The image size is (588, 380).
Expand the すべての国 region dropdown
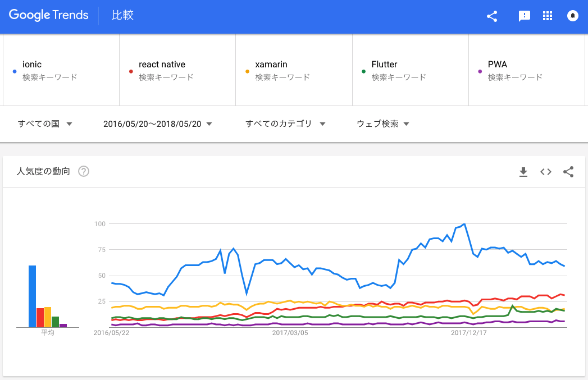pyautogui.click(x=45, y=124)
